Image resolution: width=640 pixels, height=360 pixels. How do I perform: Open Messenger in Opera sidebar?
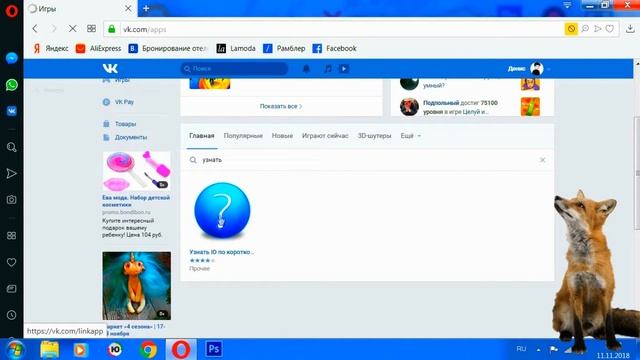[x=11, y=58]
